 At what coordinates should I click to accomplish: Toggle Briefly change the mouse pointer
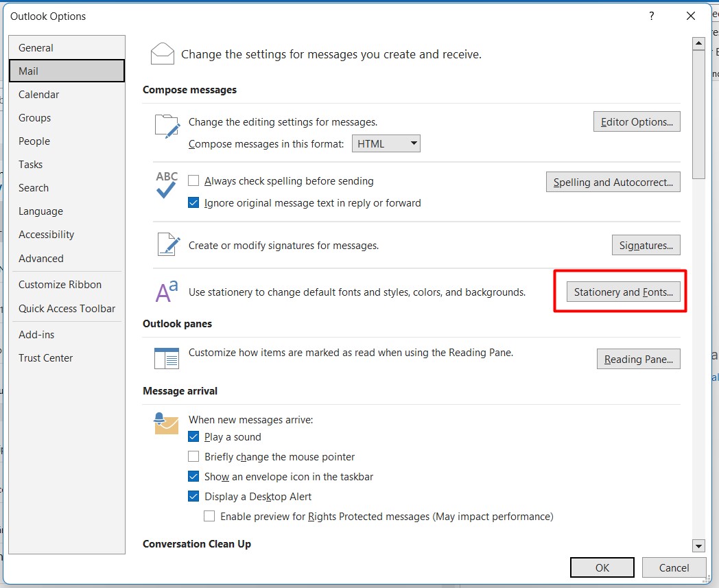(x=193, y=457)
